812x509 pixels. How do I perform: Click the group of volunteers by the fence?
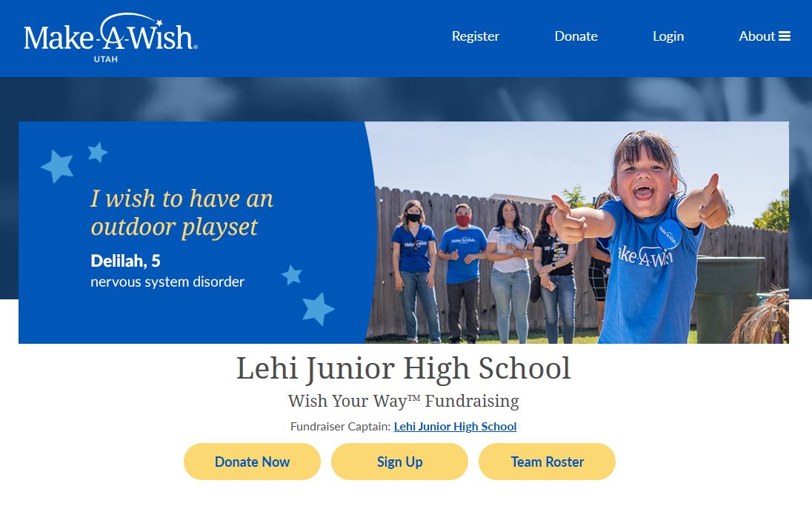pos(485,270)
